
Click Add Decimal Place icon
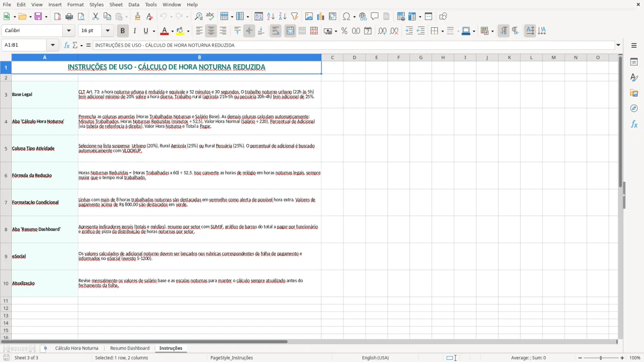(383, 31)
